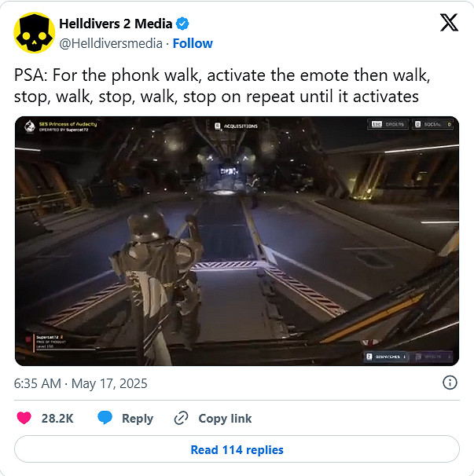Click the Reply text label
The height and width of the screenshot is (476, 474).
pyautogui.click(x=138, y=419)
